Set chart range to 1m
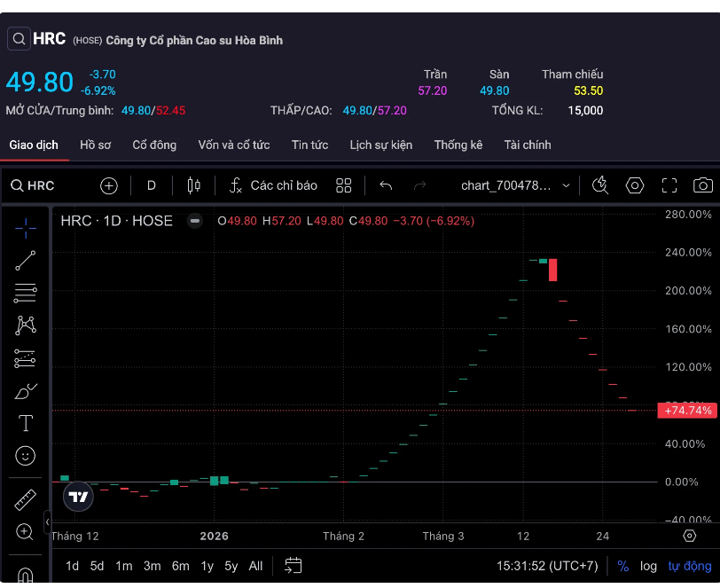Viewport: 720px width, 588px height. [123, 566]
